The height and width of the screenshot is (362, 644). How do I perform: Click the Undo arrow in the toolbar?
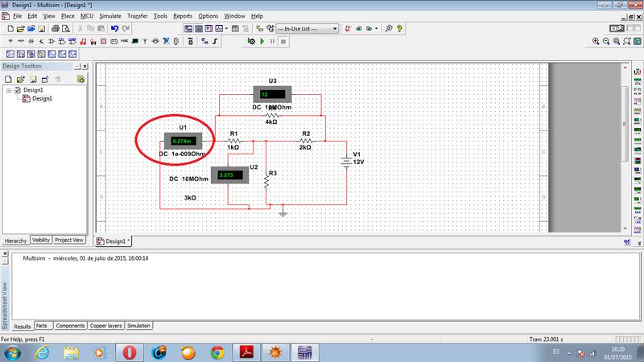(114, 28)
